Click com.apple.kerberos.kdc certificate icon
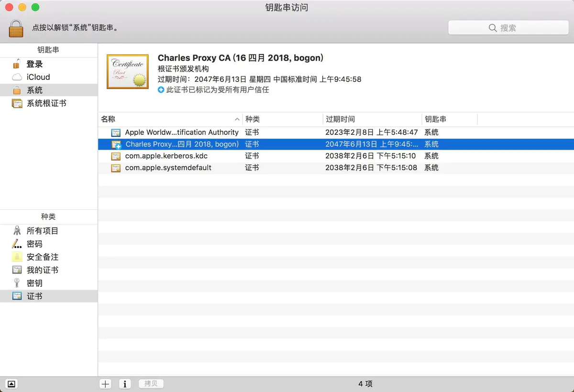Image resolution: width=574 pixels, height=392 pixels. [116, 156]
